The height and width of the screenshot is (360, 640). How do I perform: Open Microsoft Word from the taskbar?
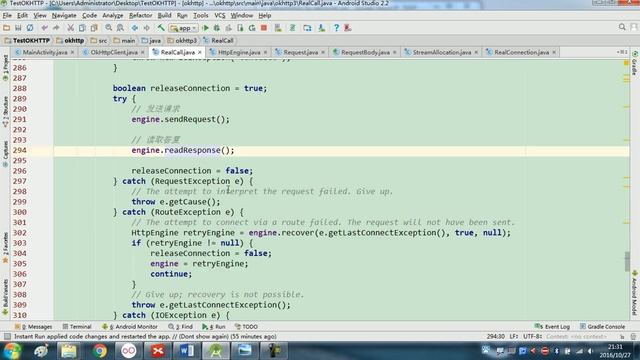[x=187, y=351]
